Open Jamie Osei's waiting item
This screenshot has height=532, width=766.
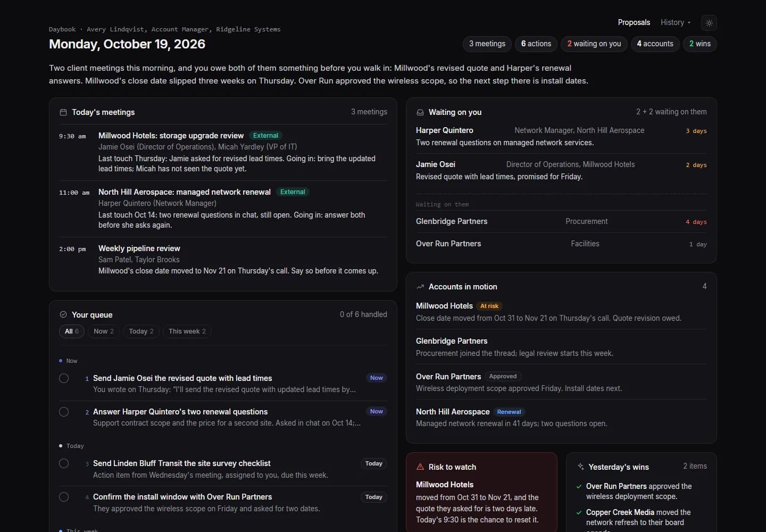tap(561, 170)
